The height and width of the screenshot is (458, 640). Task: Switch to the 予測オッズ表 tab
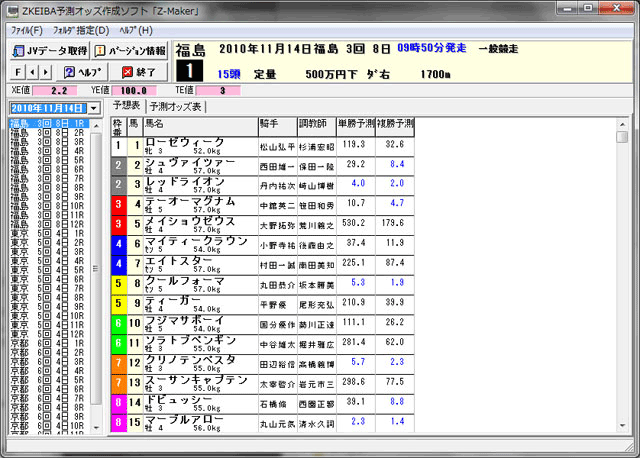pos(175,107)
